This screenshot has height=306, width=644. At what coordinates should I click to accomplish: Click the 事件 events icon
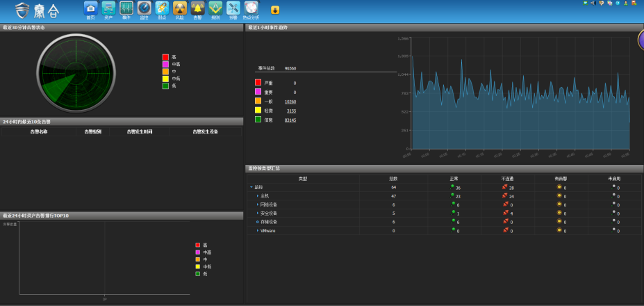tap(126, 8)
